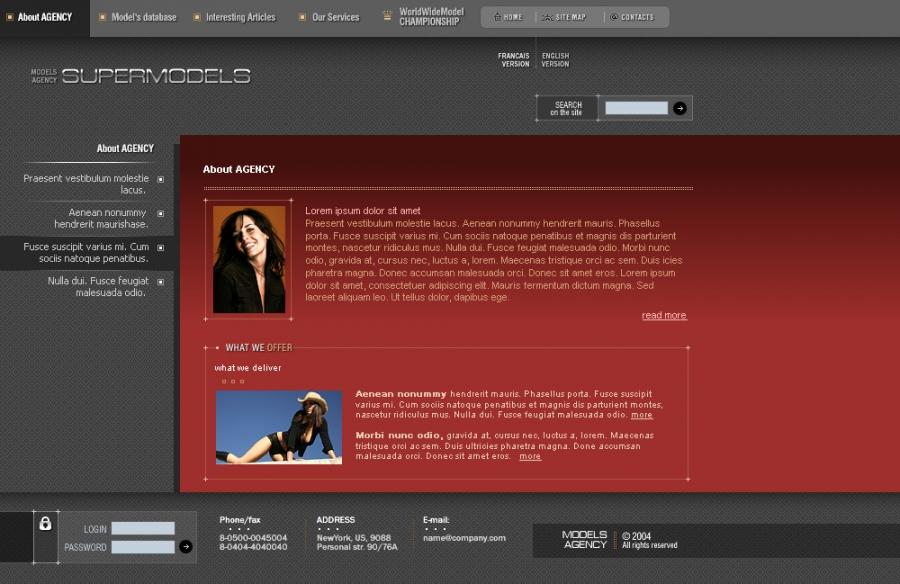Click the Supermodels agency logo

pyautogui.click(x=141, y=76)
